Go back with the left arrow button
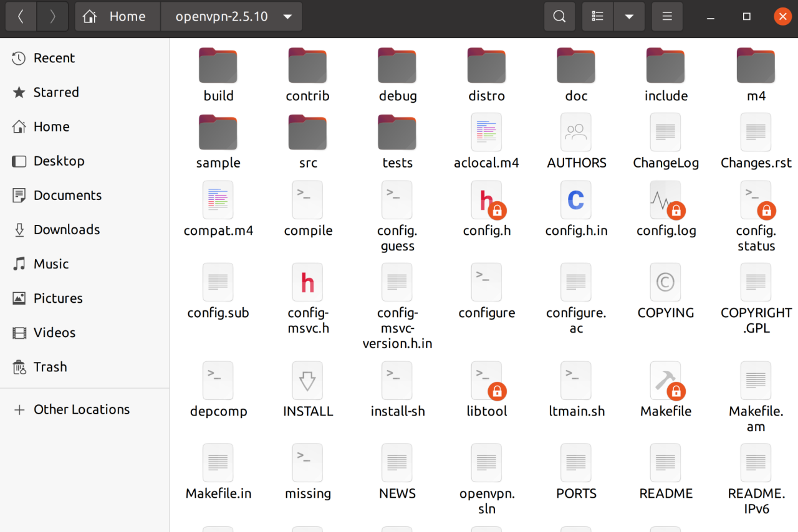This screenshot has width=798, height=532. coord(21,17)
